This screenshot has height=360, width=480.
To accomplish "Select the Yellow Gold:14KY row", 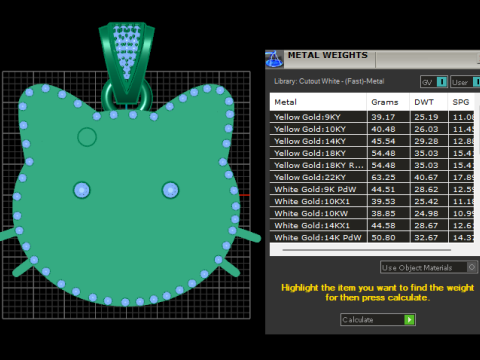I will coord(372,141).
